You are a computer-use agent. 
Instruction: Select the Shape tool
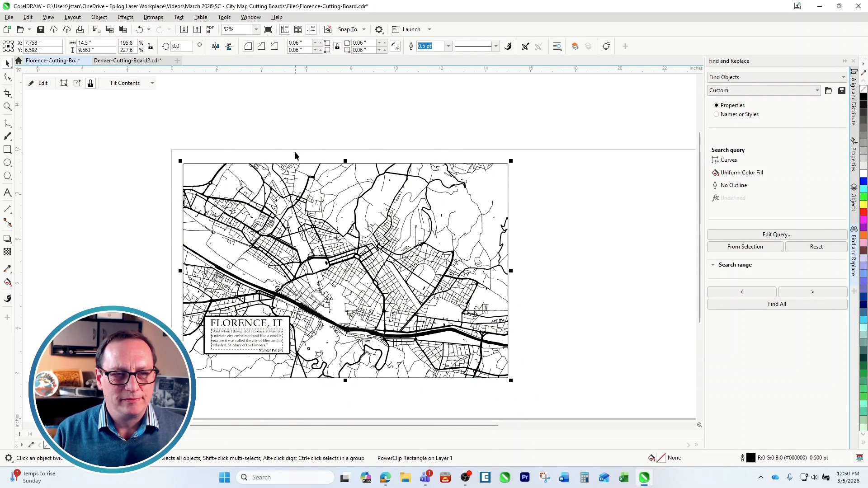point(7,77)
